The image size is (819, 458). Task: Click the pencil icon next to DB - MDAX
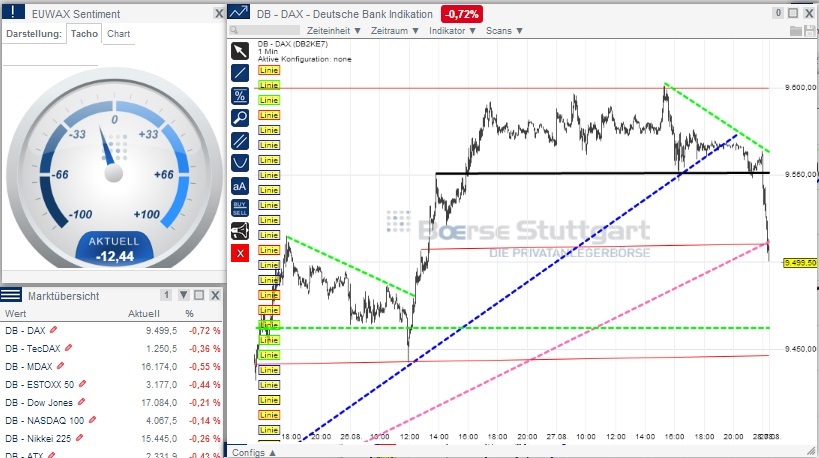61,366
